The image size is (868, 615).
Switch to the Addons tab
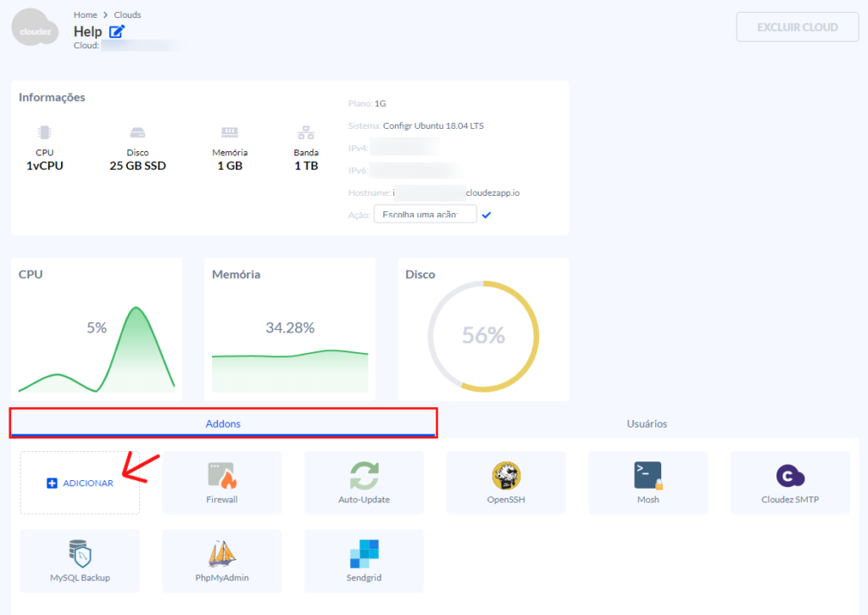[x=223, y=423]
